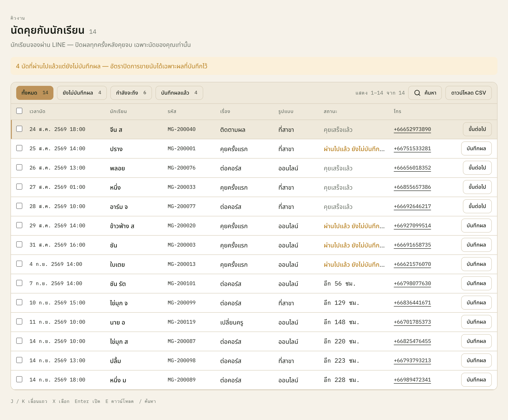Open phone link +66751533281
This screenshot has width=508, height=420.
(x=412, y=148)
